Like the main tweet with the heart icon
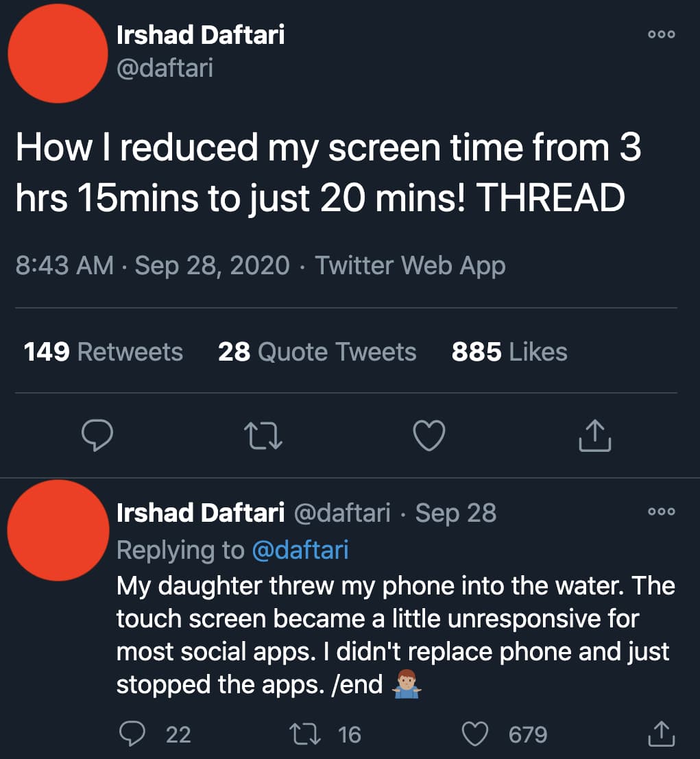The height and width of the screenshot is (759, 700). tap(429, 435)
